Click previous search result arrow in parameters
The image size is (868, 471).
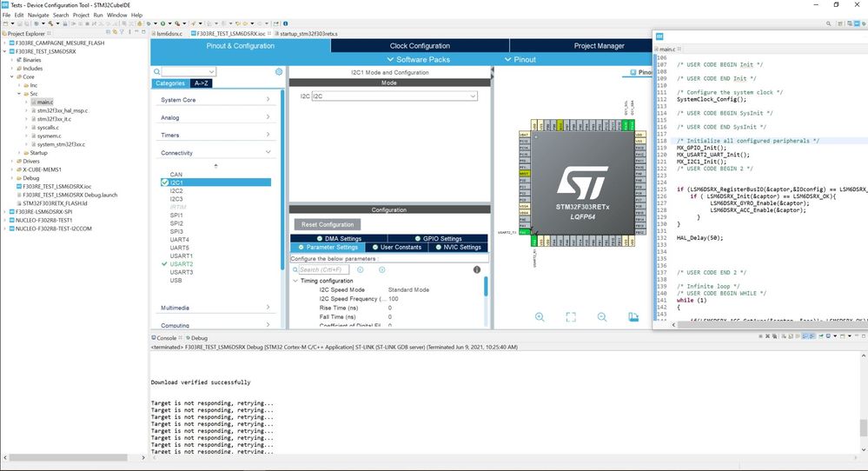point(361,269)
